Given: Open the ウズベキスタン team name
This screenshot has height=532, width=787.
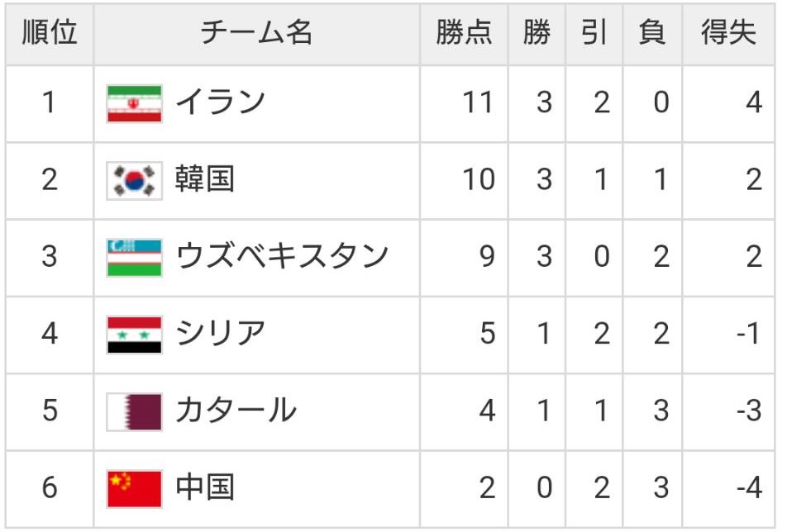Looking at the screenshot, I should coord(283,256).
